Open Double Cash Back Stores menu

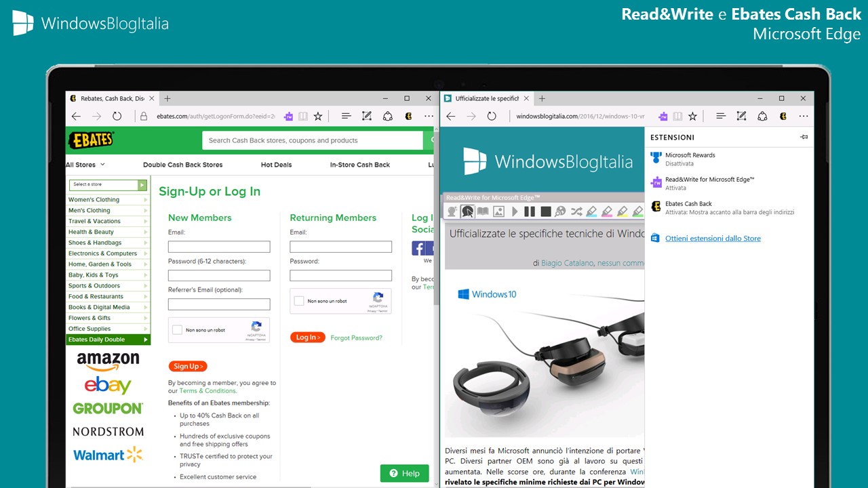tap(182, 165)
